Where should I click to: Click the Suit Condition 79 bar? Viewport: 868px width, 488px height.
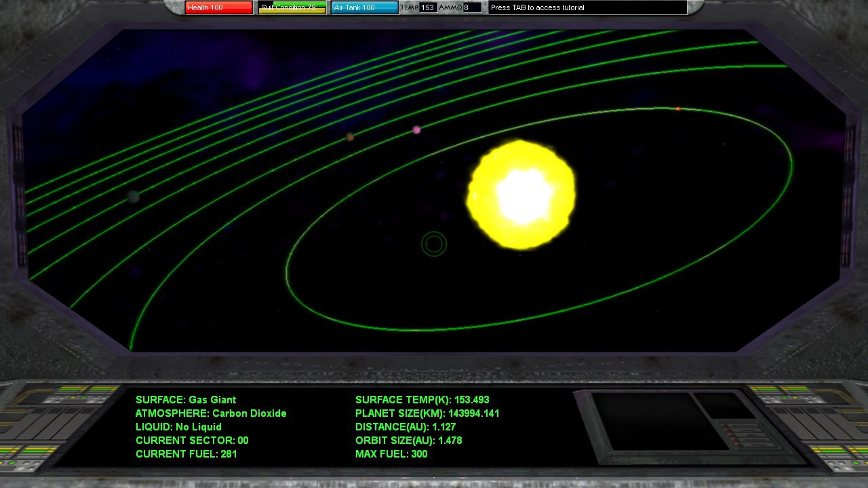[292, 7]
